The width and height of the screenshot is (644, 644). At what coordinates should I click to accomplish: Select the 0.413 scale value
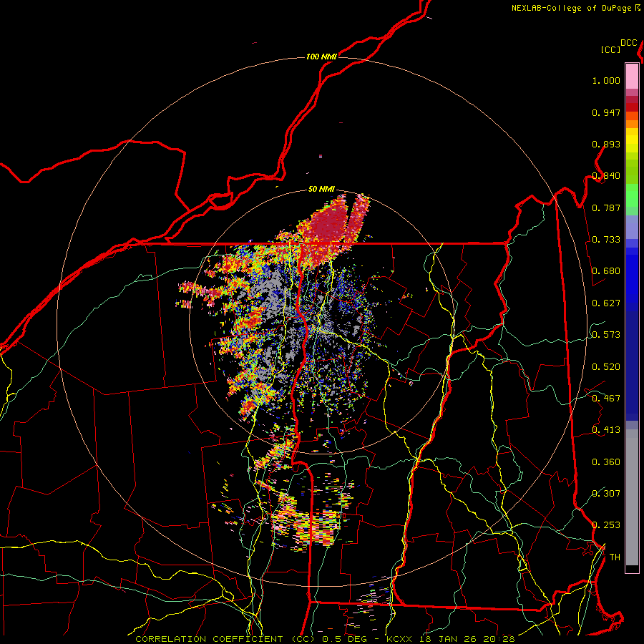pos(606,430)
